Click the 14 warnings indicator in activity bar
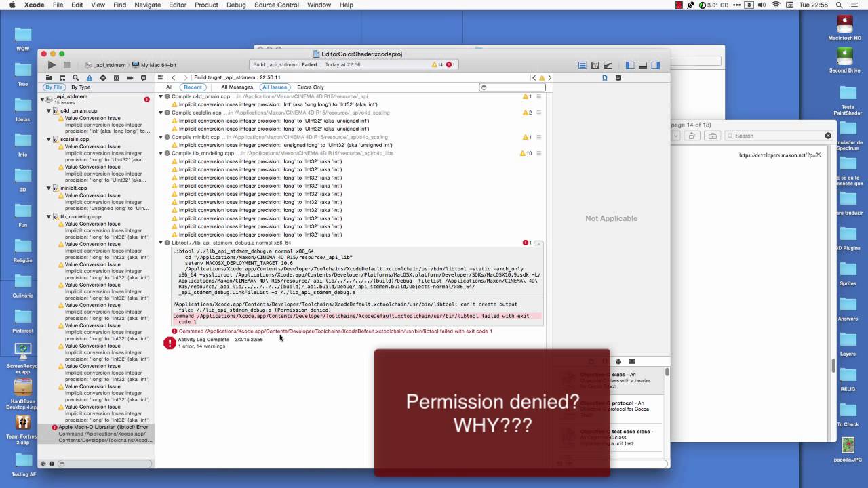This screenshot has width=868, height=488. pyautogui.click(x=437, y=65)
